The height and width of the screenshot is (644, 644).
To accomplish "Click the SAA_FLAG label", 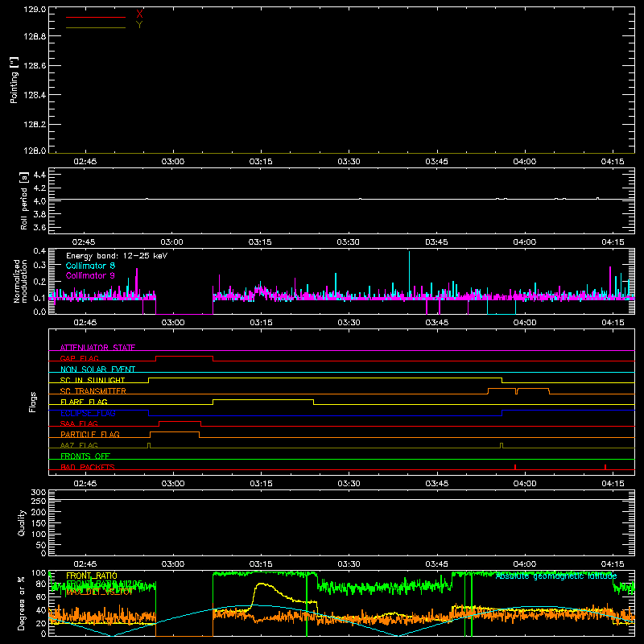I will click(x=79, y=423).
